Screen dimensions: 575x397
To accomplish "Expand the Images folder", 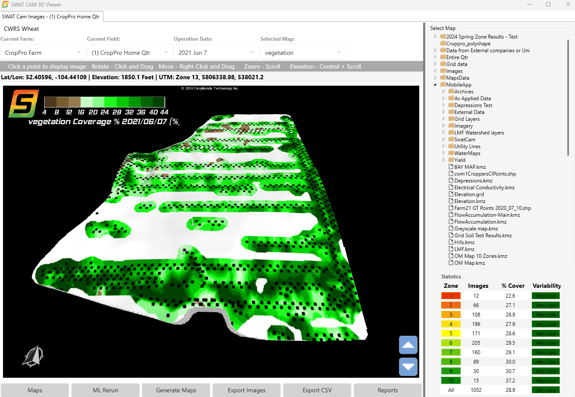I will [x=435, y=71].
